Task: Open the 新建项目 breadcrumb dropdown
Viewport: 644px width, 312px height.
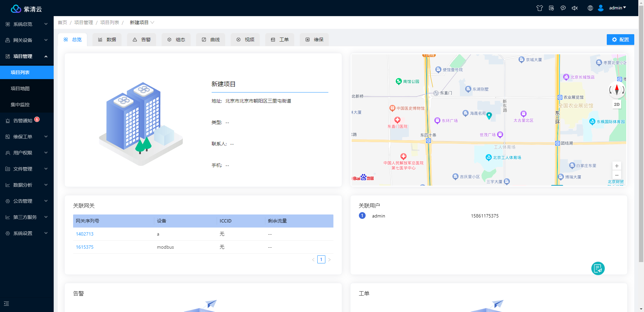Action: (142, 22)
